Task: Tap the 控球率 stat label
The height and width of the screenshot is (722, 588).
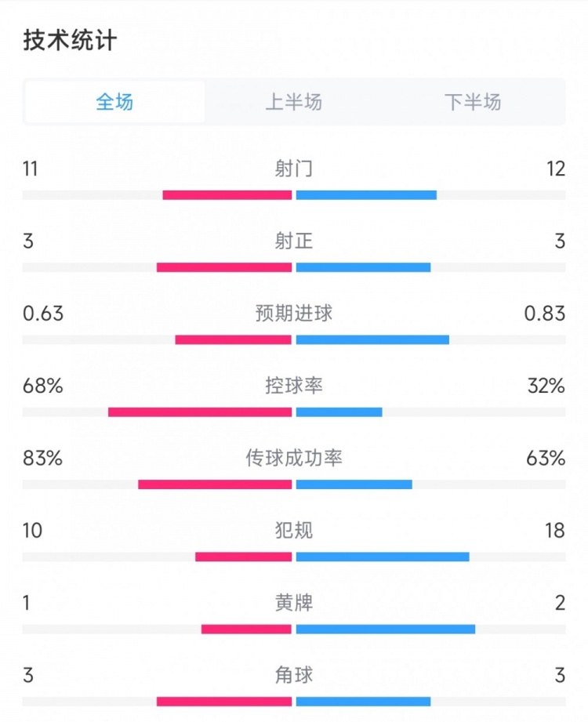Action: click(294, 386)
